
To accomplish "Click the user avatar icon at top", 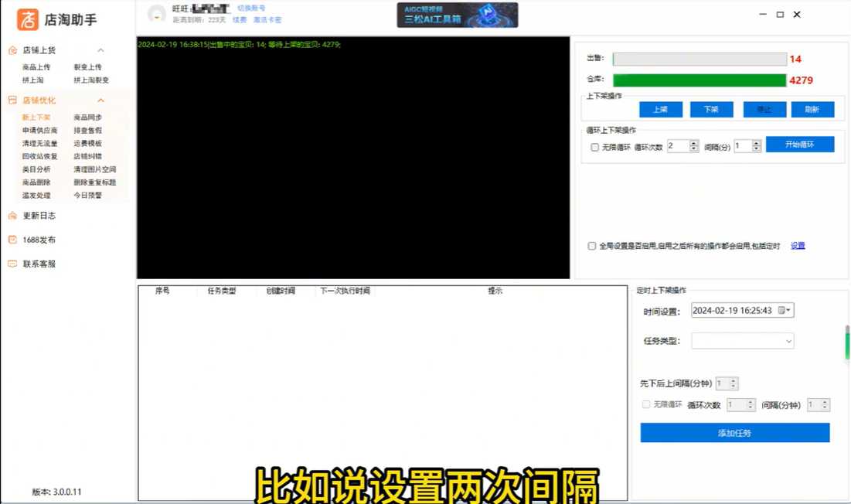I will [157, 14].
